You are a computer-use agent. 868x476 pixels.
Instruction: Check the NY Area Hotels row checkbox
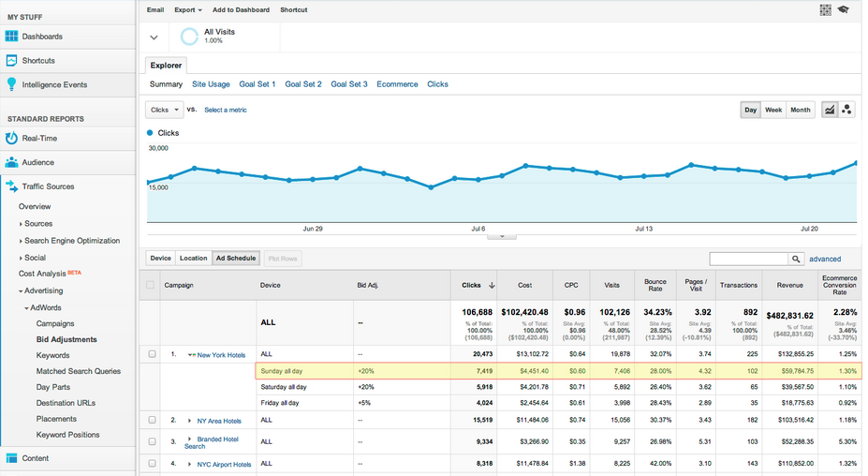[152, 421]
